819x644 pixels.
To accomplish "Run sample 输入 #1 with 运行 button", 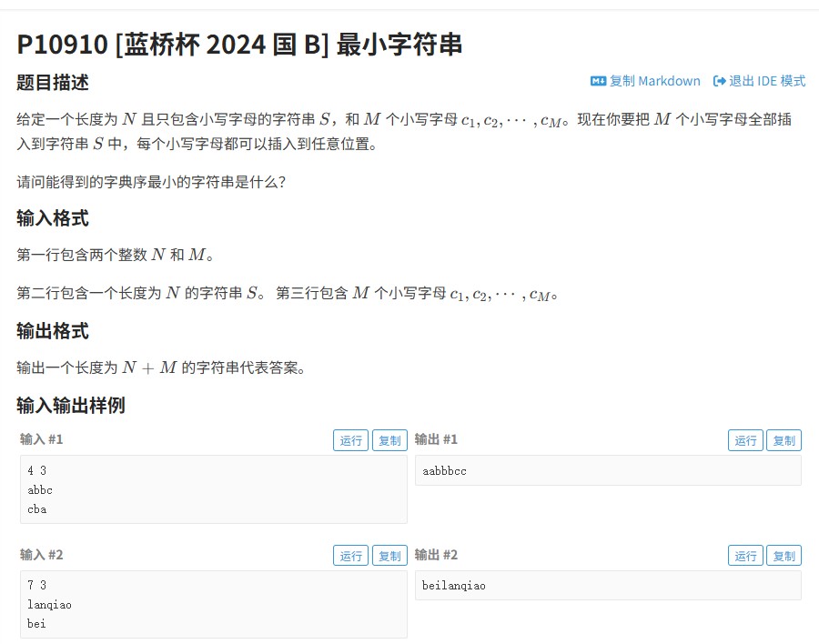I will 351,440.
